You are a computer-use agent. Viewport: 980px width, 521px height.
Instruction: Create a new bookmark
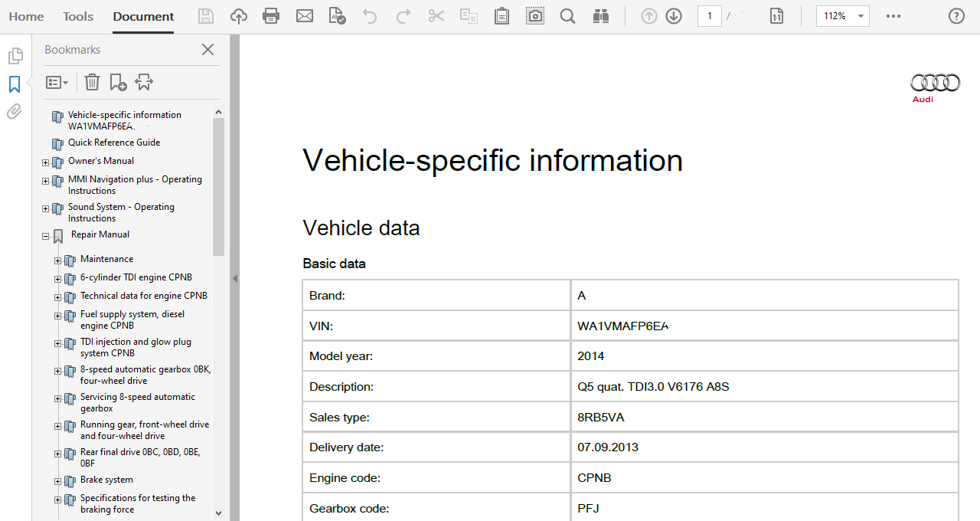click(117, 82)
